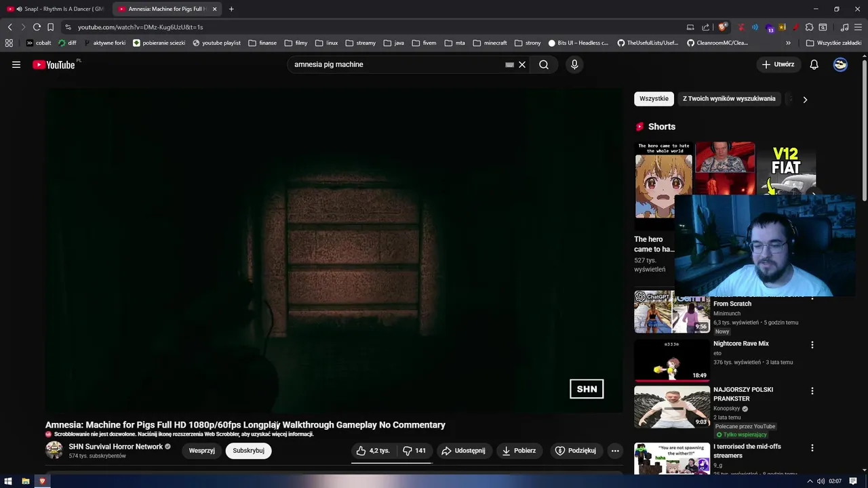Image resolution: width=868 pixels, height=488 pixels.
Task: Click the youtube playlist bookmark
Action: pyautogui.click(x=216, y=43)
